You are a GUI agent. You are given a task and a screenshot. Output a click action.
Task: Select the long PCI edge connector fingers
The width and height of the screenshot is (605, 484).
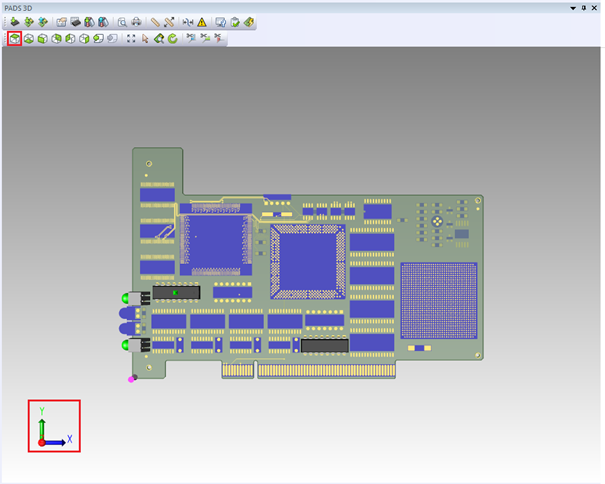(327, 370)
